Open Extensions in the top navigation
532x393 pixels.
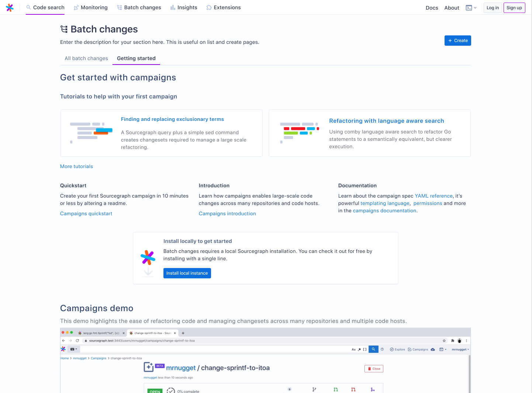point(224,7)
